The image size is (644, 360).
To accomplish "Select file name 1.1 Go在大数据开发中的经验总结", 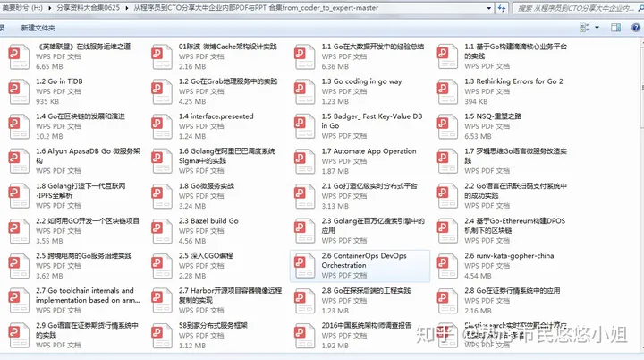I will (372, 47).
